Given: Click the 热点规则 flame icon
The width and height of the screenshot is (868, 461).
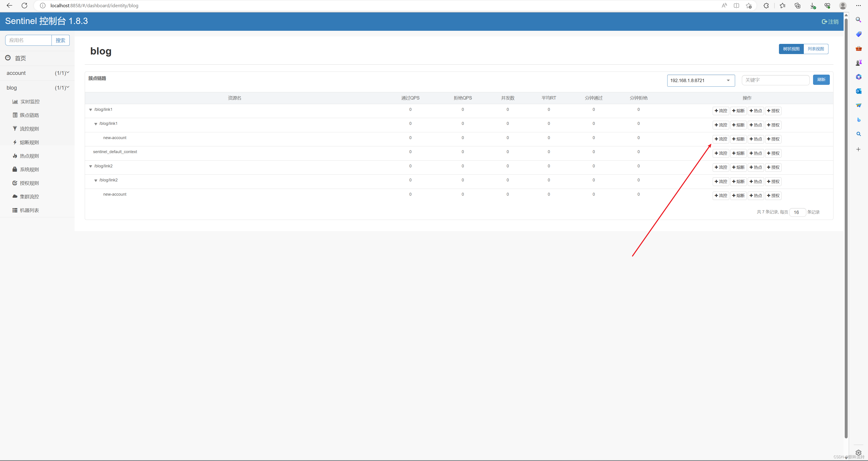Looking at the screenshot, I should 15,156.
